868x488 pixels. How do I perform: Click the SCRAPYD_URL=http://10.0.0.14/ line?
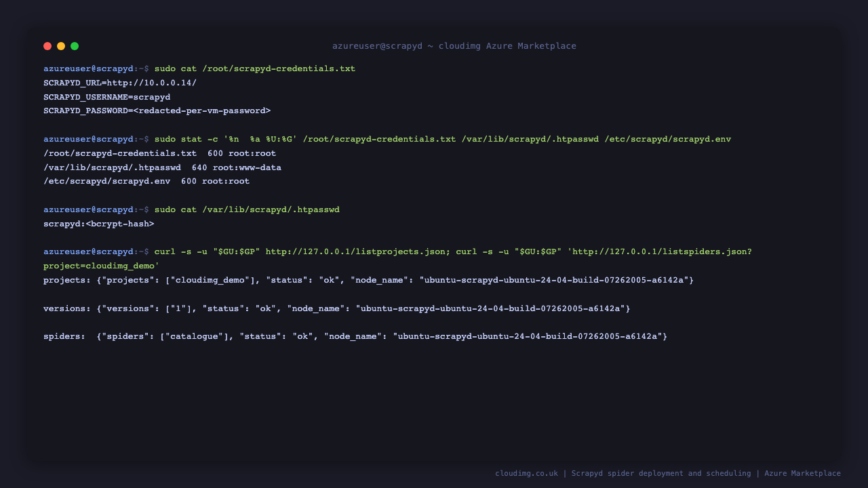(120, 83)
